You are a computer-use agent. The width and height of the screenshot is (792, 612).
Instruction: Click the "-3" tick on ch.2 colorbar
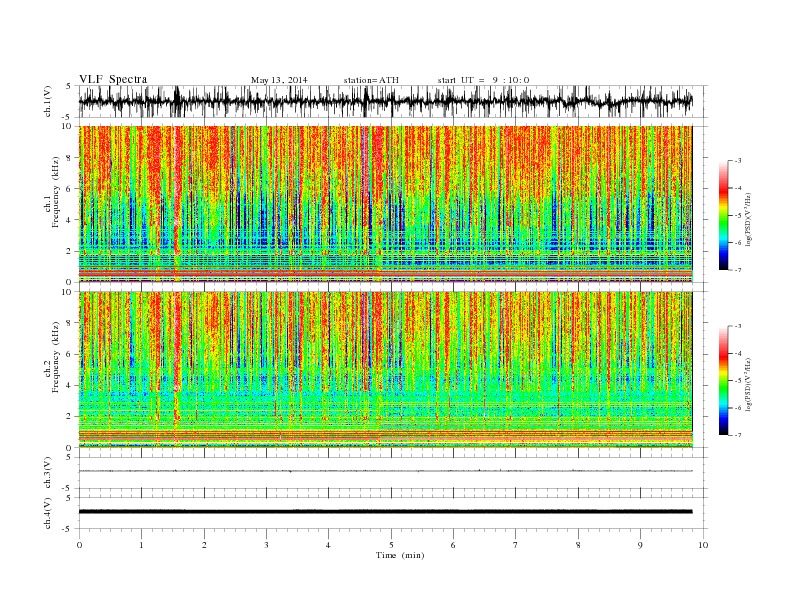(738, 326)
